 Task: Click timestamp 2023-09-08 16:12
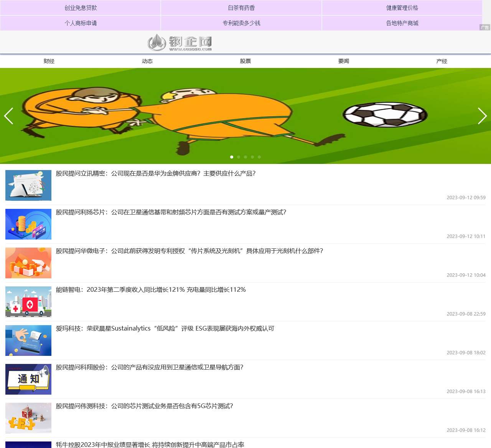pyautogui.click(x=466, y=430)
